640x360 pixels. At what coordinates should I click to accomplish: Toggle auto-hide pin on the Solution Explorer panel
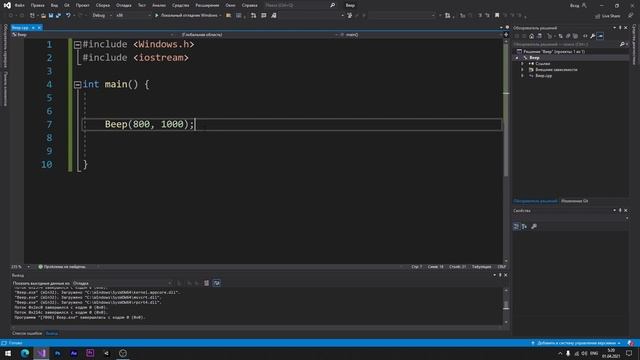(620, 28)
